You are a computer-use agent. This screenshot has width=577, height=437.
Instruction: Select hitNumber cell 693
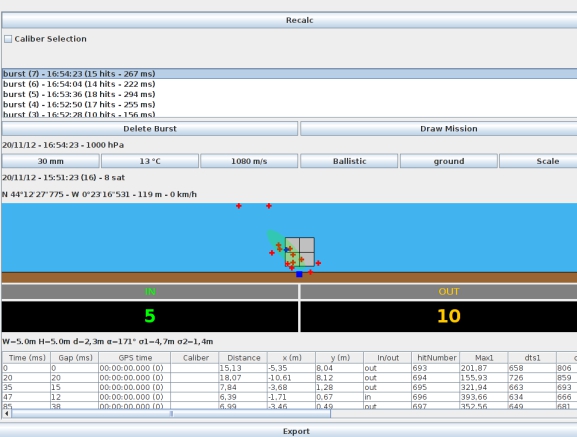[436, 368]
